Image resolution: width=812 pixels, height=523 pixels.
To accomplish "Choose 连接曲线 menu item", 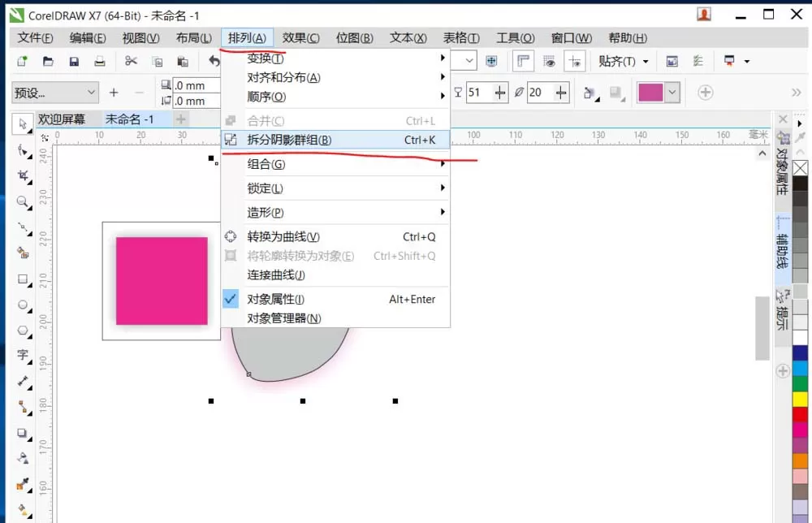I will coord(335,275).
